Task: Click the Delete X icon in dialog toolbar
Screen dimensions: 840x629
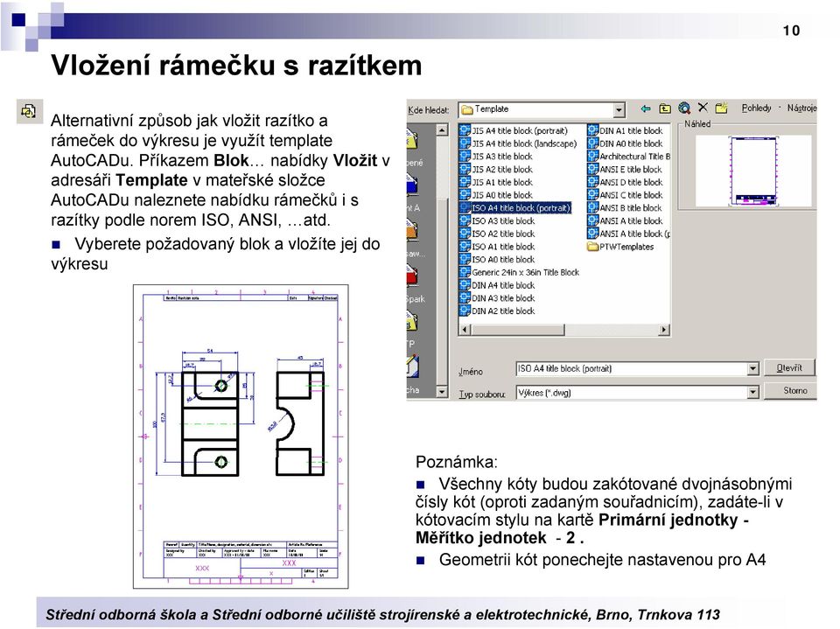Action: tap(703, 108)
